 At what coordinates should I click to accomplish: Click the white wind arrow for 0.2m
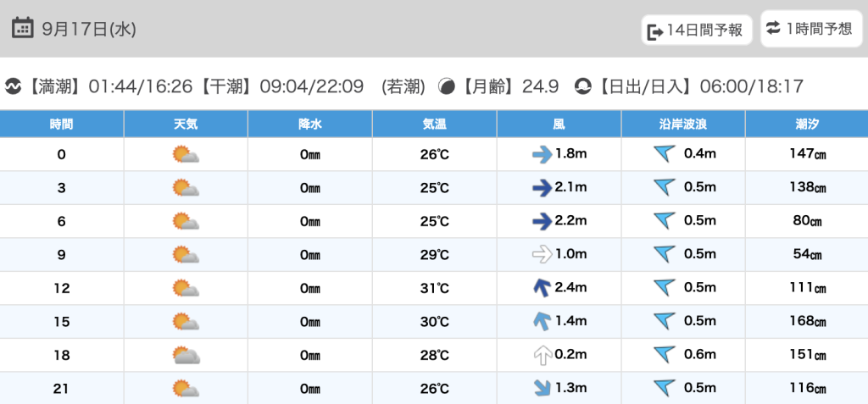(540, 355)
